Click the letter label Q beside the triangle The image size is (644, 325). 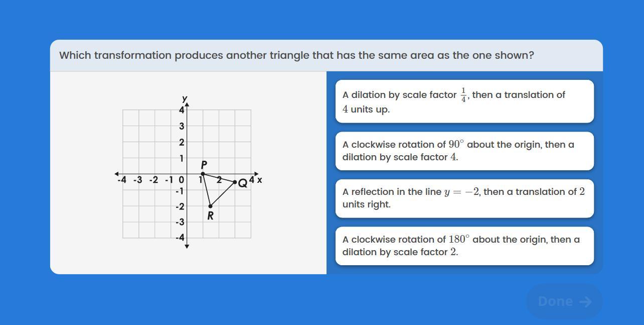[x=243, y=183]
